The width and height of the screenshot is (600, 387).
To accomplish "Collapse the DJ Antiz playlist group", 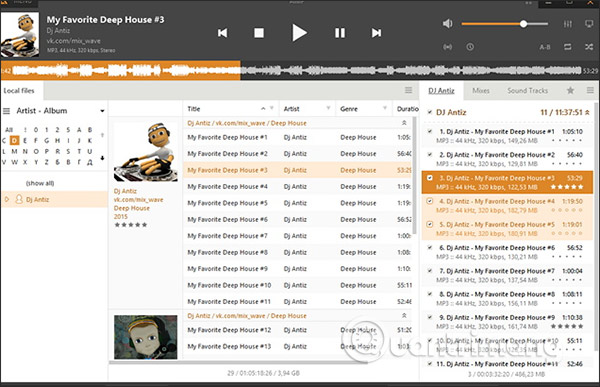I will click(587, 113).
